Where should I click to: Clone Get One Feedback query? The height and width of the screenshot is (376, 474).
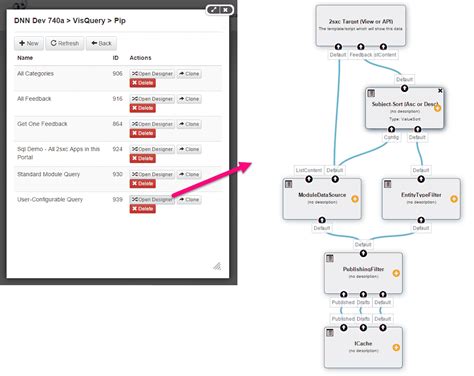coord(189,124)
